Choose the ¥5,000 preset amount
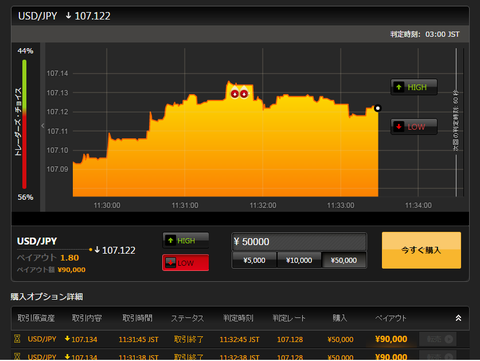This screenshot has height=361, width=480. tap(254, 260)
